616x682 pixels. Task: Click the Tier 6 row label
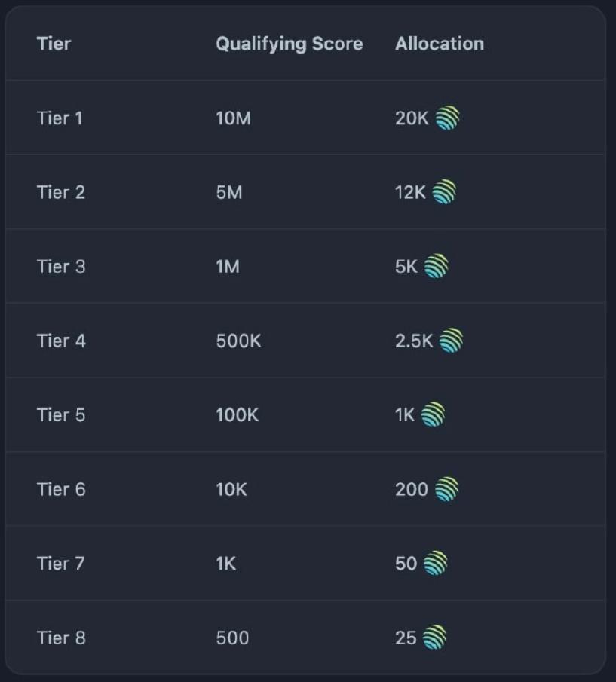pos(61,489)
